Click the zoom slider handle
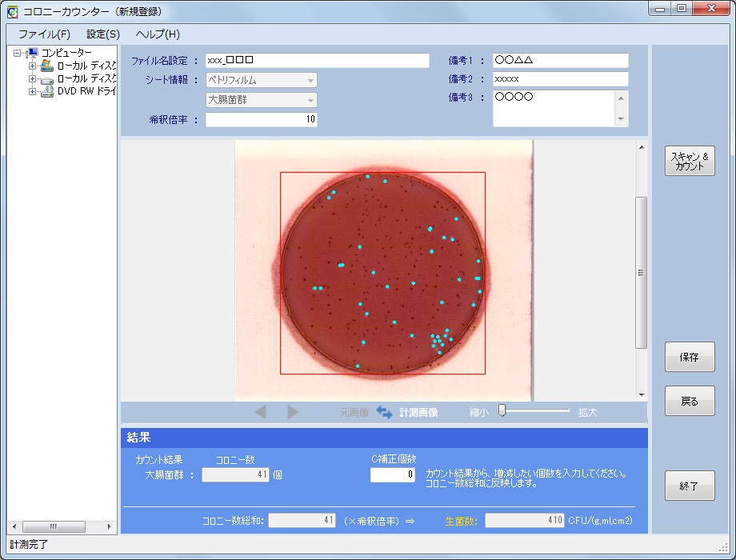This screenshot has width=736, height=560. (x=502, y=410)
